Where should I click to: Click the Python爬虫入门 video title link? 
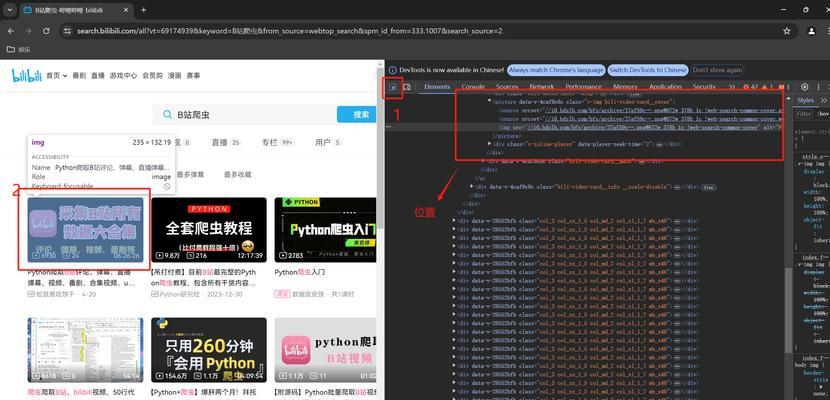click(300, 272)
